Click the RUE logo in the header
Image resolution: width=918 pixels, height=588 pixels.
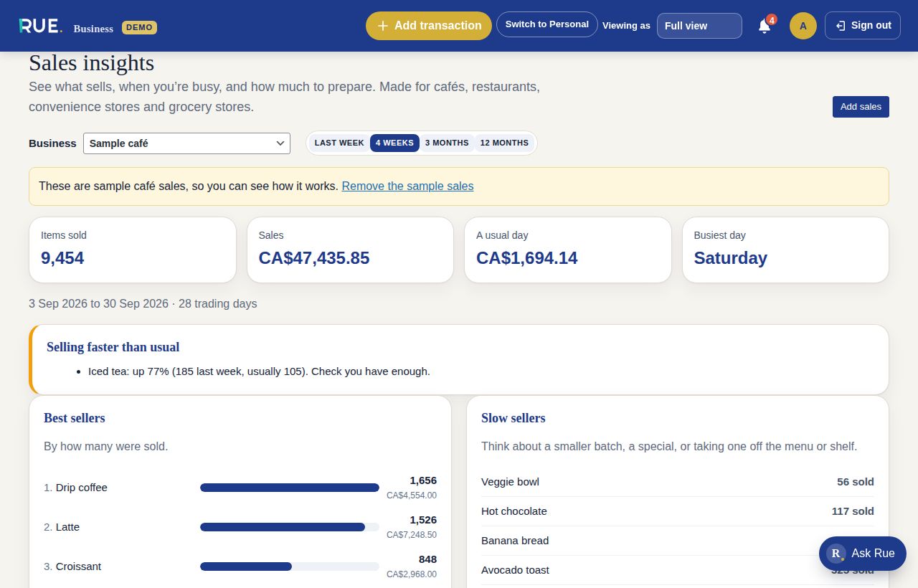coord(40,26)
